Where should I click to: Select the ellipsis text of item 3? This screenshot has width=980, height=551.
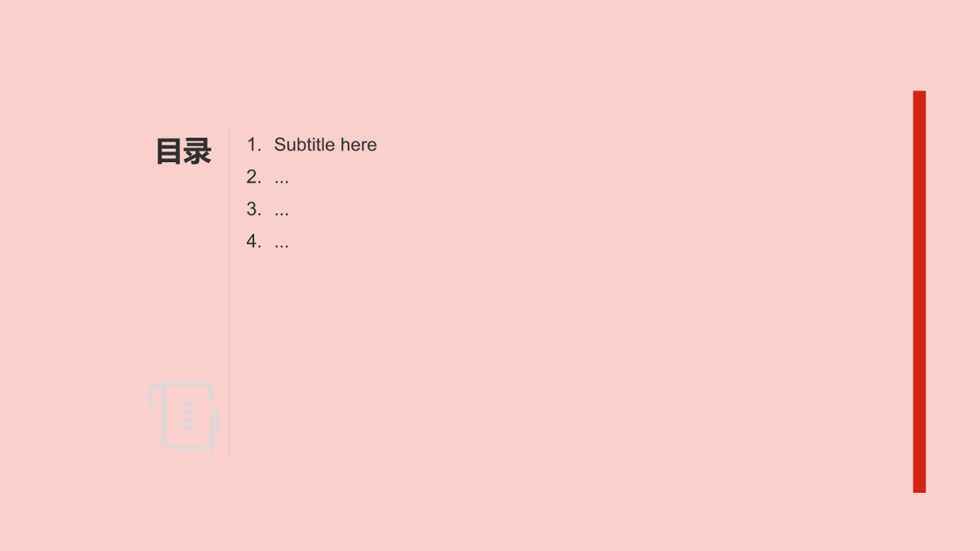click(x=282, y=214)
